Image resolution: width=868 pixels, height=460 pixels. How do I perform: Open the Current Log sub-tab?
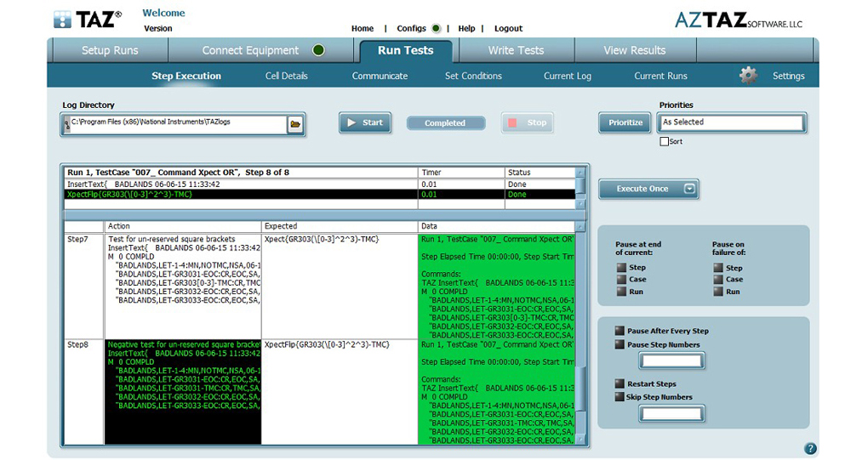568,76
